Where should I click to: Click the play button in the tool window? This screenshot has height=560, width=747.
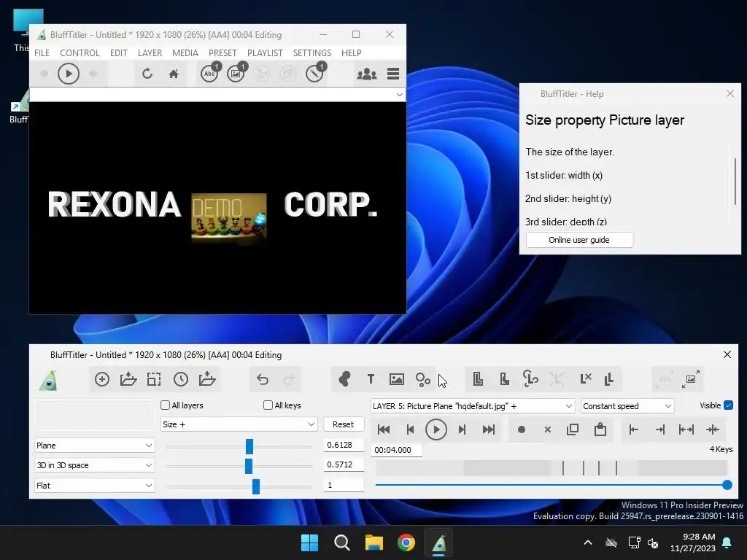(436, 429)
